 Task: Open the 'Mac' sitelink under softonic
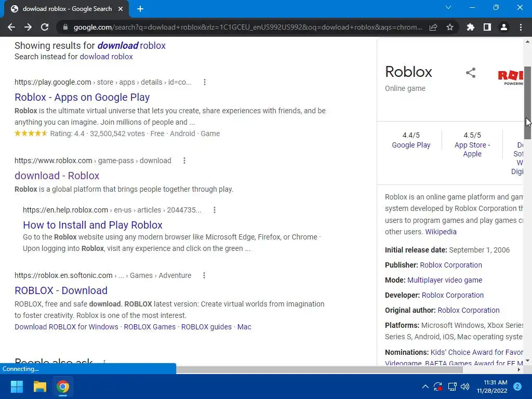[x=244, y=327]
